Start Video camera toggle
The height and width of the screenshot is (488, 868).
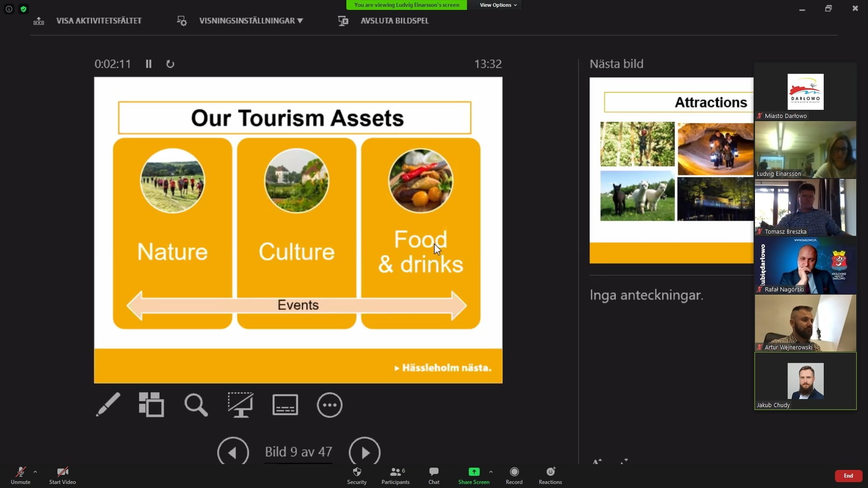click(62, 475)
